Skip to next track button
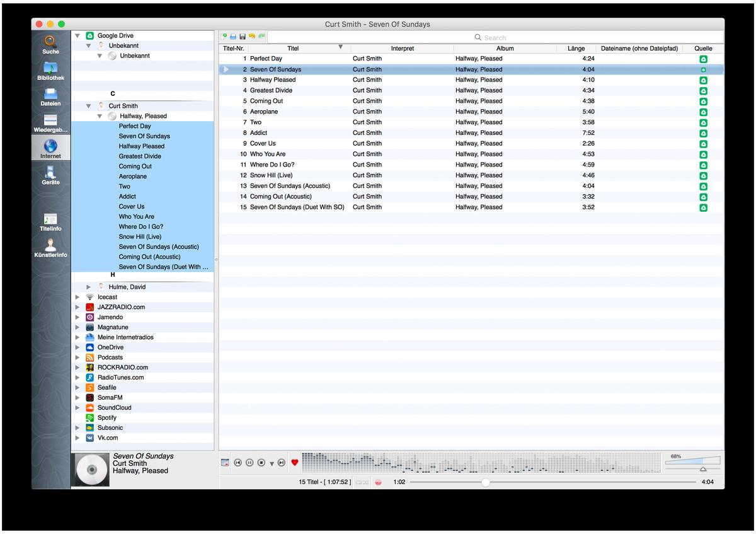756x534 pixels. [x=282, y=463]
